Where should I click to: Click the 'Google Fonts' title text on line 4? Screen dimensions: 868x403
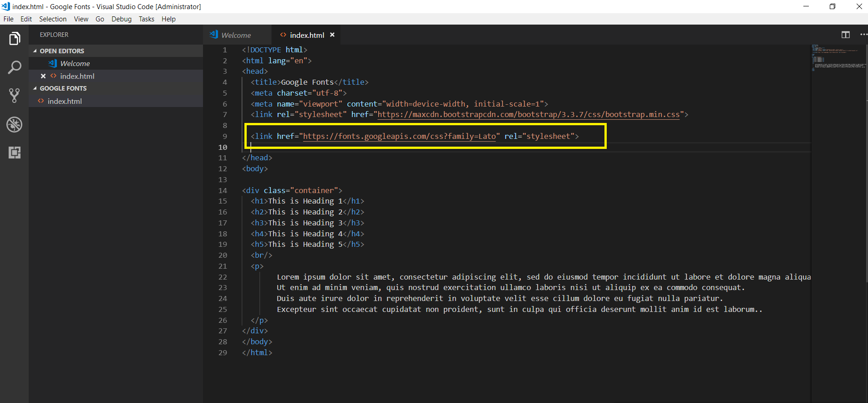click(307, 82)
